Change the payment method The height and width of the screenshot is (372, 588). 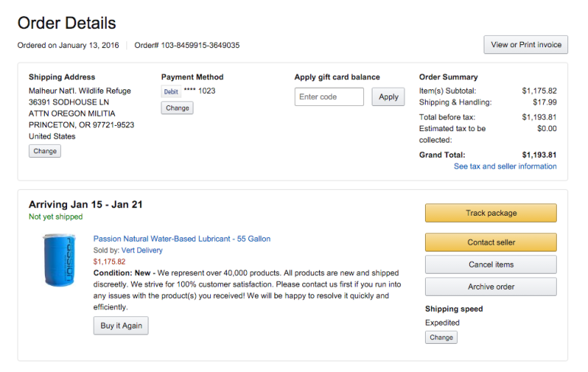tap(177, 107)
